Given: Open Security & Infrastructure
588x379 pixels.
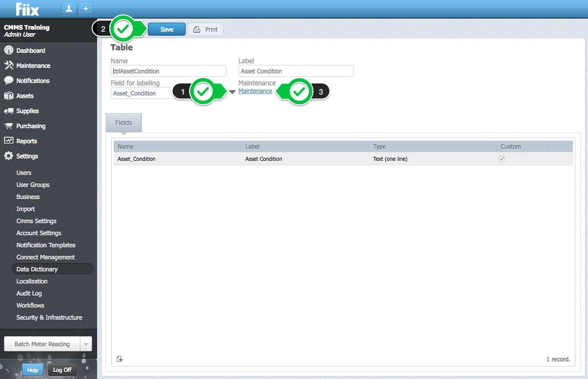Looking at the screenshot, I should point(49,318).
